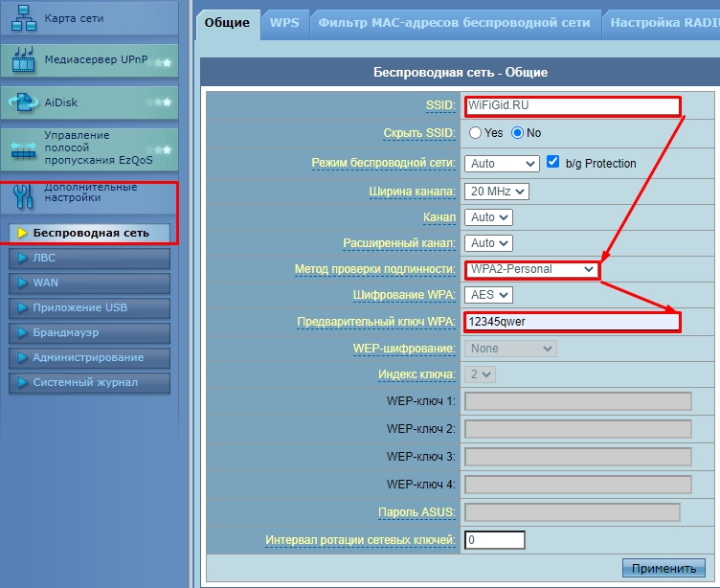Click the SSID input field

[x=573, y=106]
